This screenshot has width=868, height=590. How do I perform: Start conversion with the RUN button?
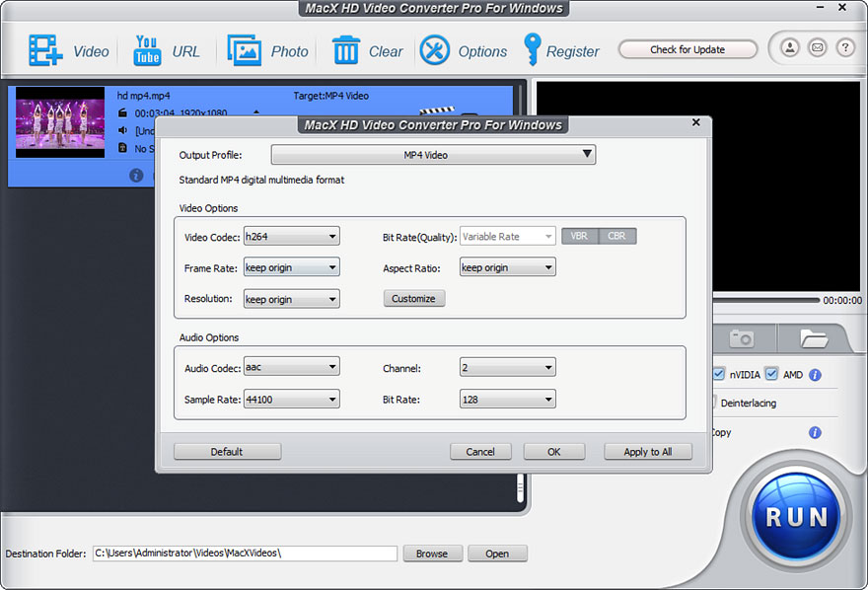click(x=796, y=517)
